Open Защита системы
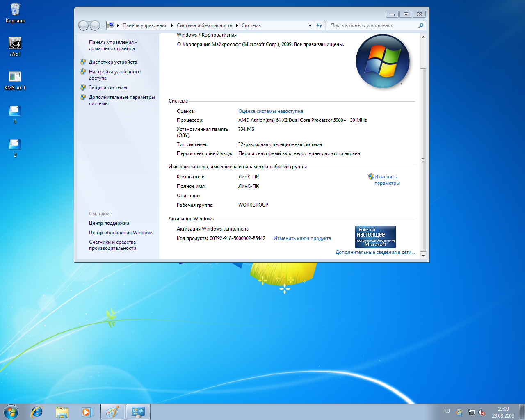525x420 pixels. pyautogui.click(x=108, y=87)
